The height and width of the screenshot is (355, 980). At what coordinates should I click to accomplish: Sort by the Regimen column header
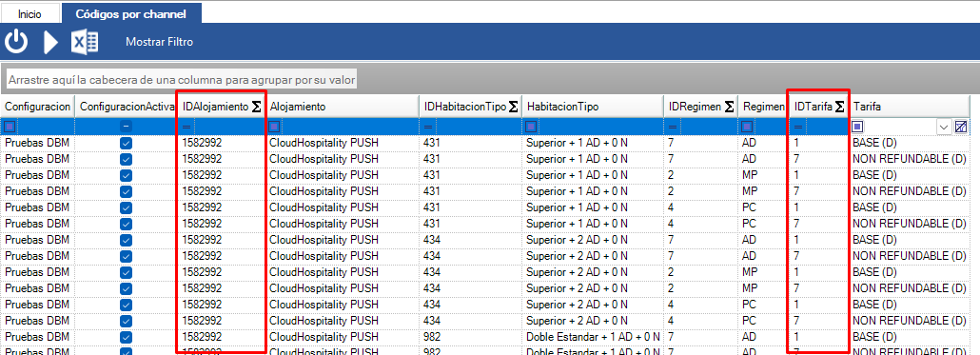pos(762,107)
